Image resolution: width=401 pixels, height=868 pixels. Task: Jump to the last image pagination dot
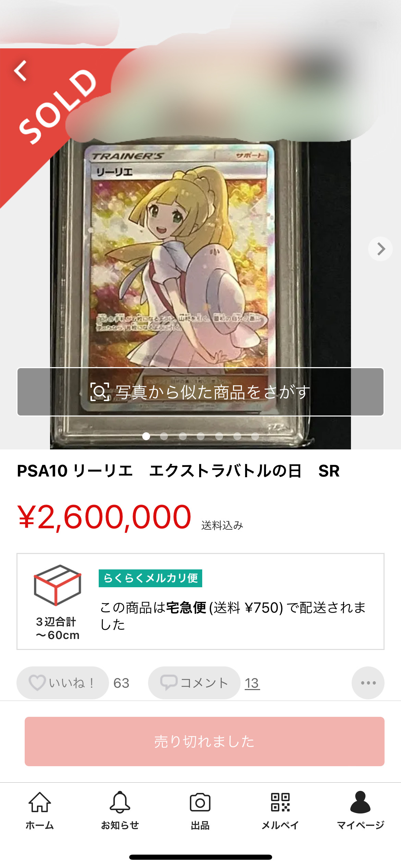tap(255, 436)
